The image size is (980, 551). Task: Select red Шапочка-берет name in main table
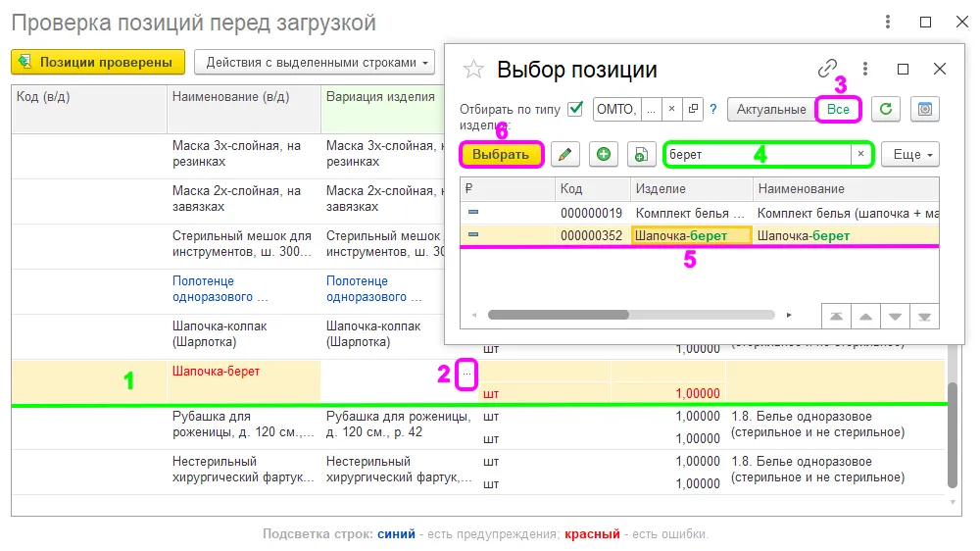pyautogui.click(x=216, y=371)
